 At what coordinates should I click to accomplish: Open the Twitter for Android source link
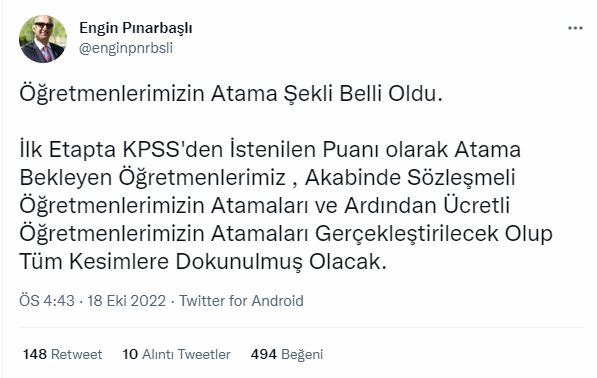241,301
